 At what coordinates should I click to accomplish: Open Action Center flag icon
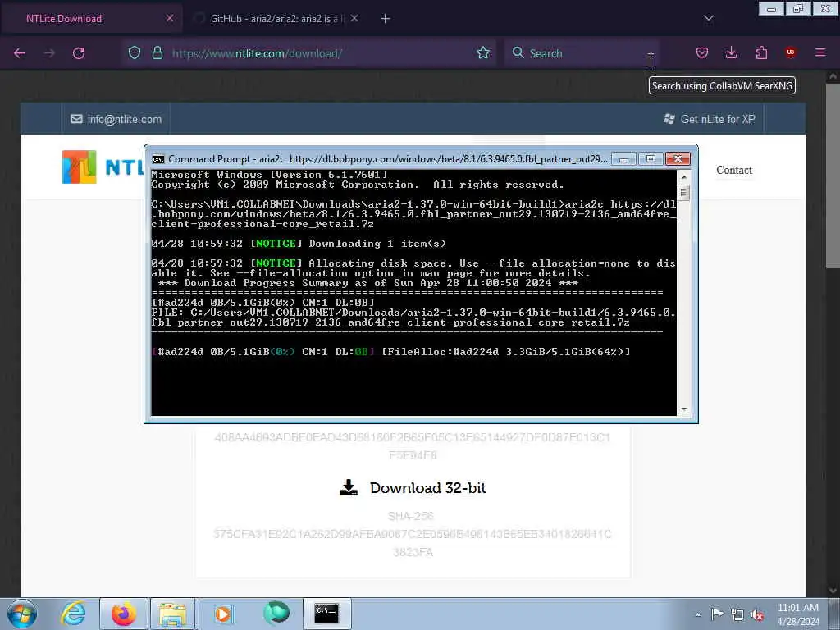point(717,614)
